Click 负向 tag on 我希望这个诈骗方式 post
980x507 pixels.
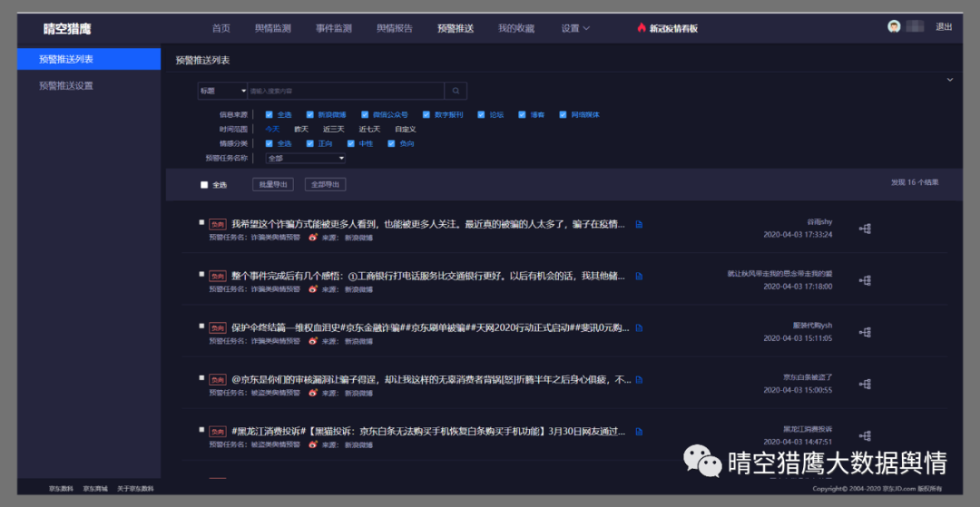point(218,224)
